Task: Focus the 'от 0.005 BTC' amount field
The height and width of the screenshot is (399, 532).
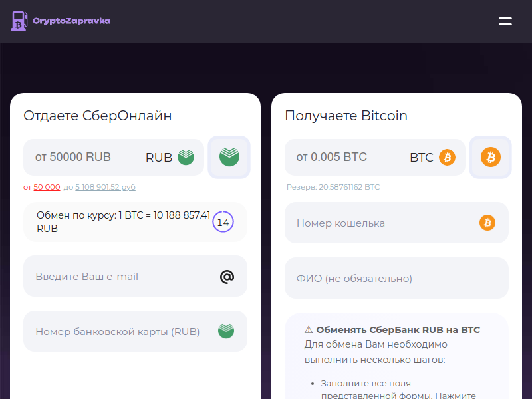Action: pyautogui.click(x=375, y=157)
